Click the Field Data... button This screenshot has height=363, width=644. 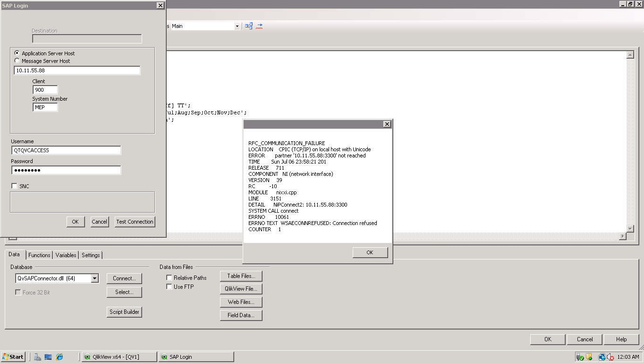click(x=241, y=315)
